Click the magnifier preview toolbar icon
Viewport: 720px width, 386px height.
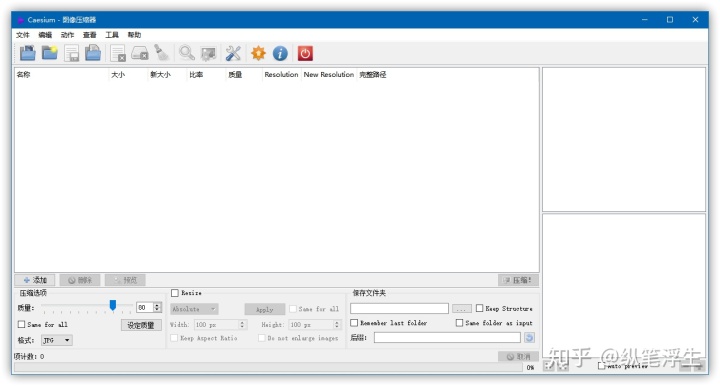coord(187,53)
